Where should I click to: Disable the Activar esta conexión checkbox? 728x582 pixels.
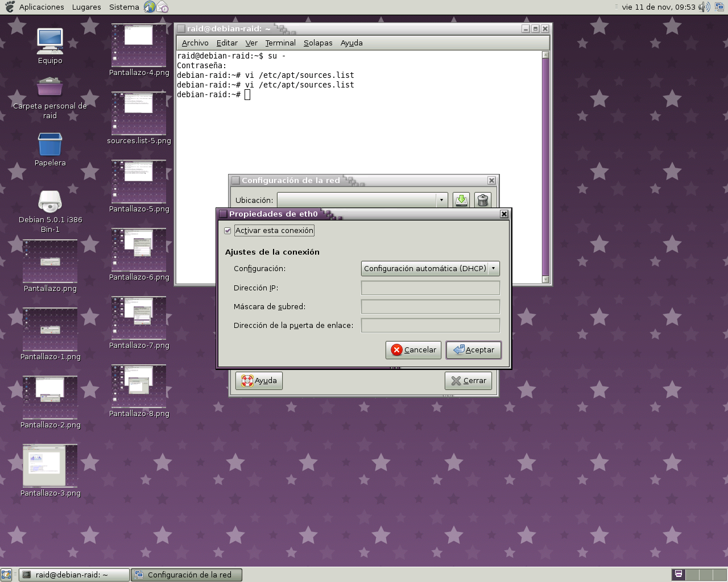[227, 231]
